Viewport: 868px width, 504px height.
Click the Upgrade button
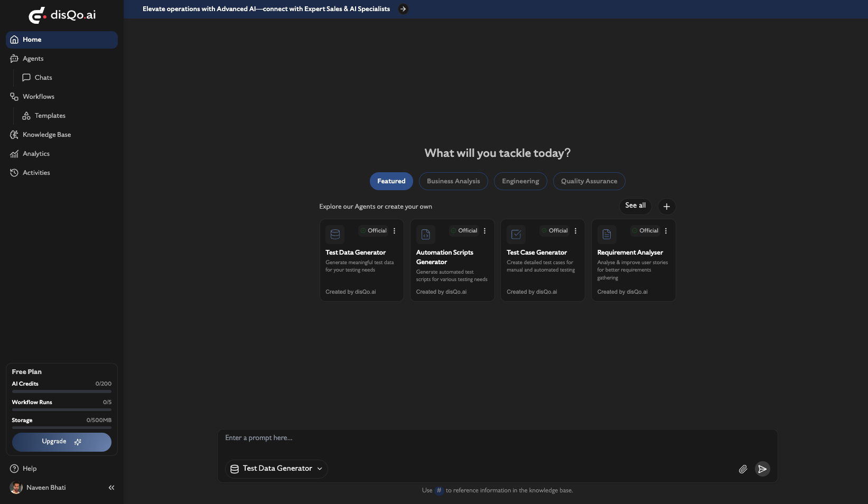tap(61, 442)
